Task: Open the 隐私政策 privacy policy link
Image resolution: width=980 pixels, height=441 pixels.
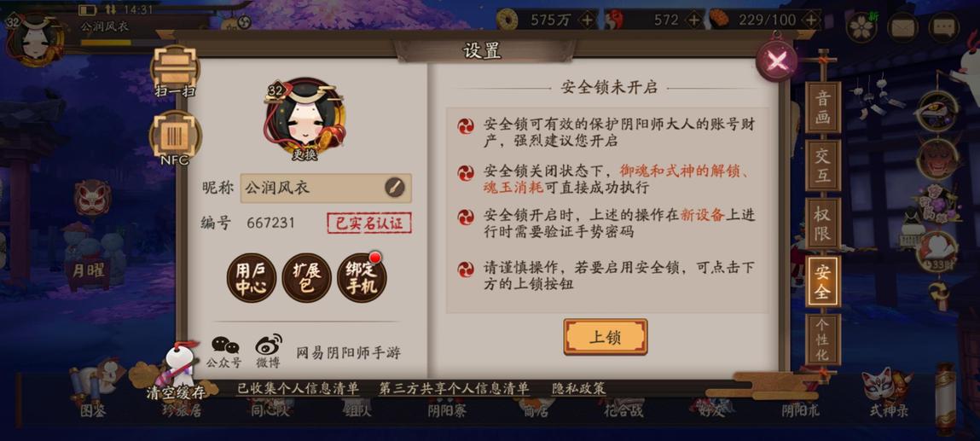Action: (x=579, y=388)
